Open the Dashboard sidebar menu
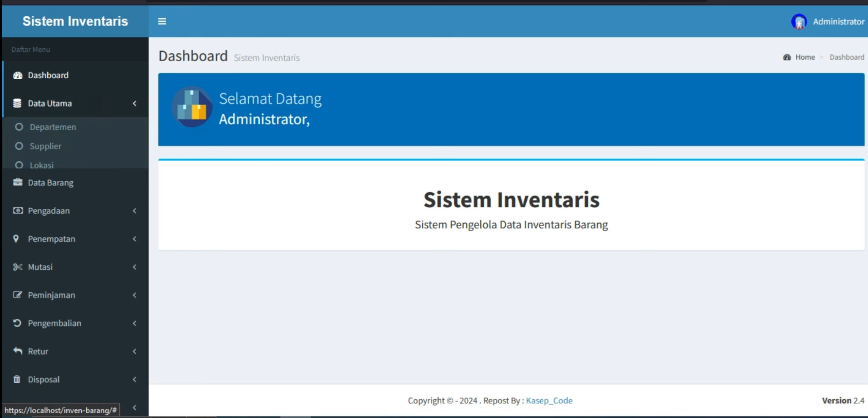This screenshot has width=868, height=418. click(75, 75)
